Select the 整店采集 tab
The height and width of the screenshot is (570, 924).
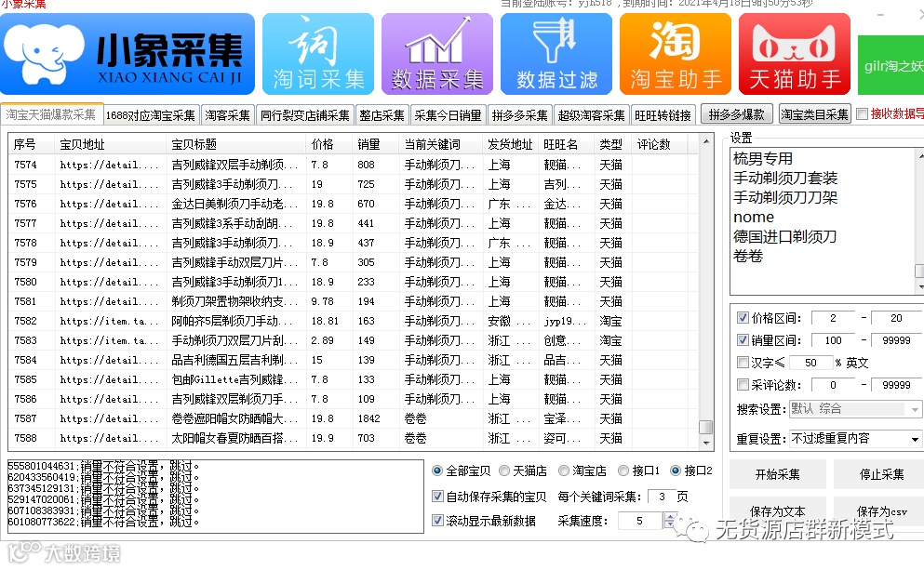tap(382, 115)
